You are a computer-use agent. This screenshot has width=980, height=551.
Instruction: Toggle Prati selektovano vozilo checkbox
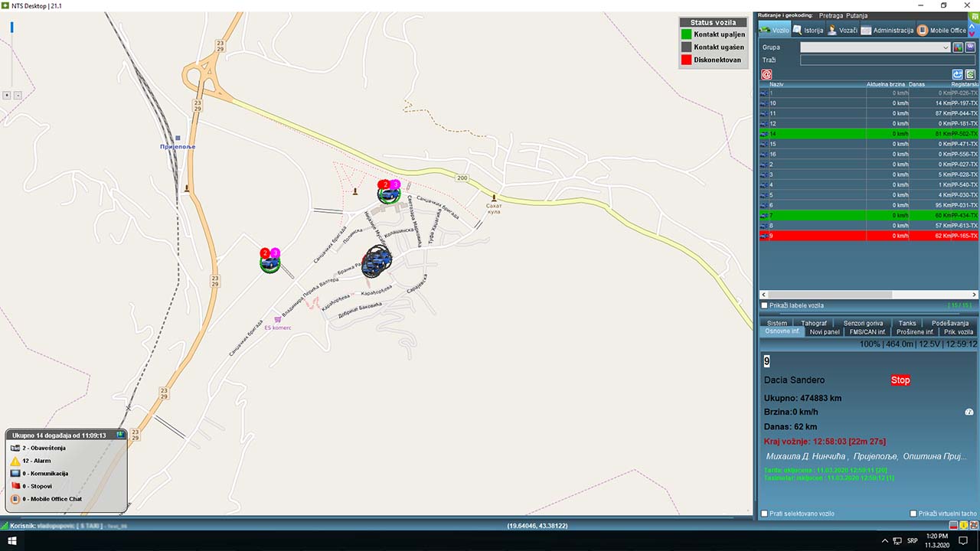coord(764,514)
